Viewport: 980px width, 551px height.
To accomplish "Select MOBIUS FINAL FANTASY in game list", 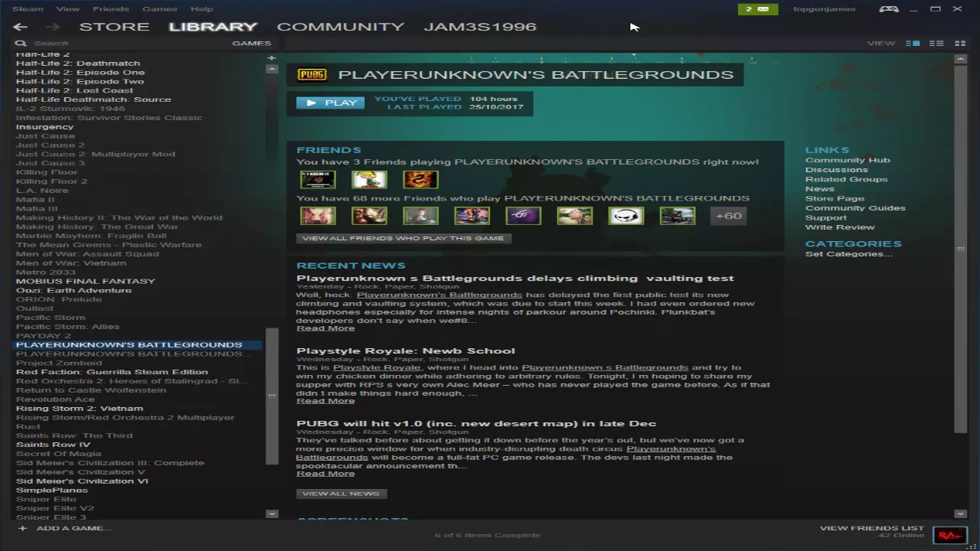I will click(85, 282).
